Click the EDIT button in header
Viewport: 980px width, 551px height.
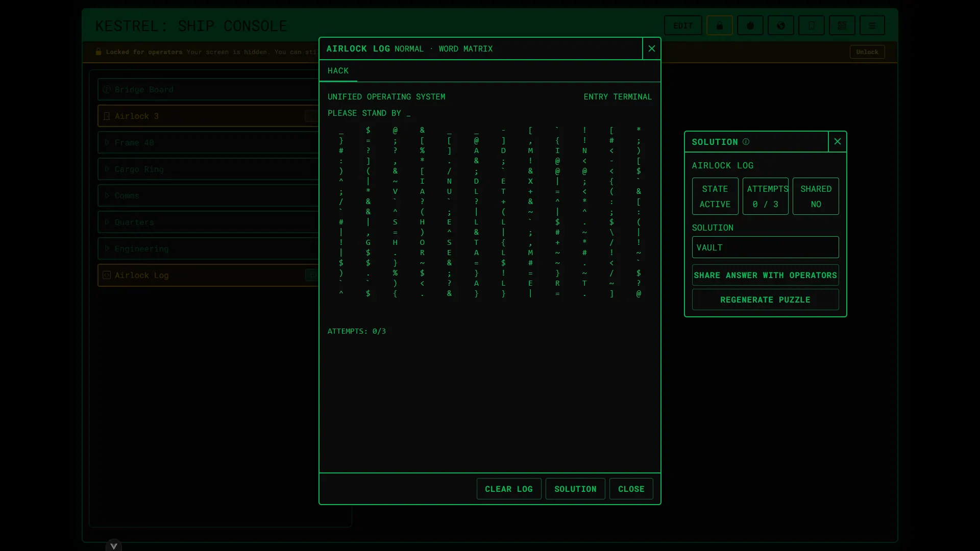(683, 26)
